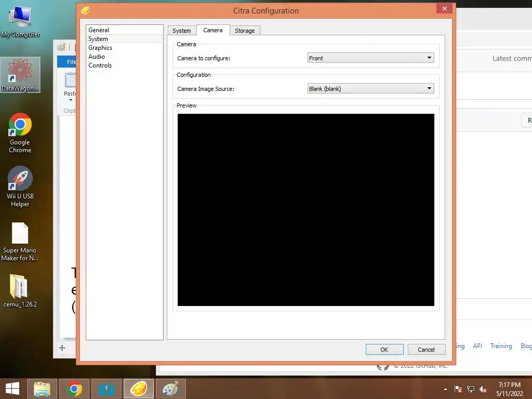
Task: Open File Explorer from the taskbar
Action: [42, 389]
